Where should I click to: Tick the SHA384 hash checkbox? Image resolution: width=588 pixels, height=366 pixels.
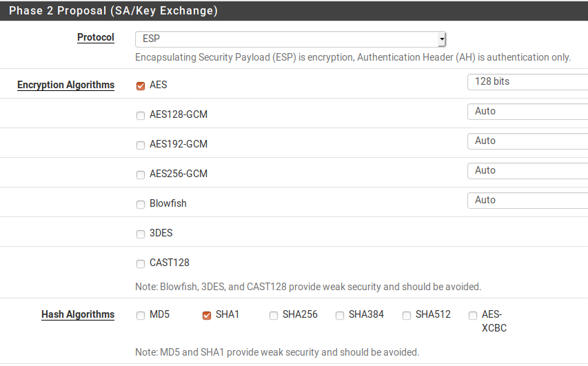(340, 316)
